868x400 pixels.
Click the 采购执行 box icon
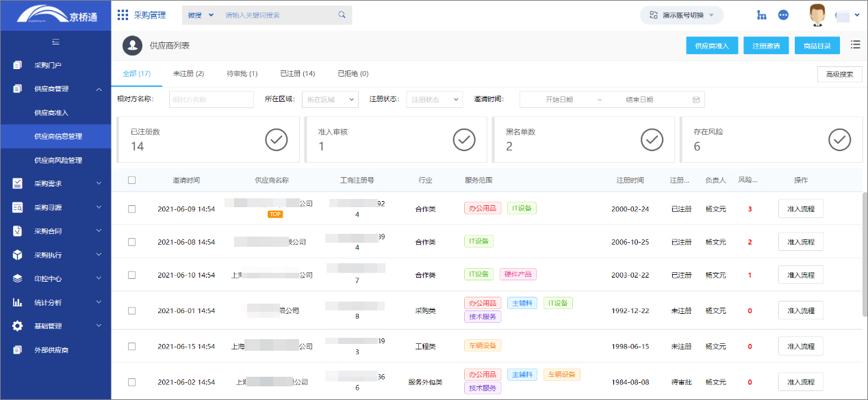[18, 255]
